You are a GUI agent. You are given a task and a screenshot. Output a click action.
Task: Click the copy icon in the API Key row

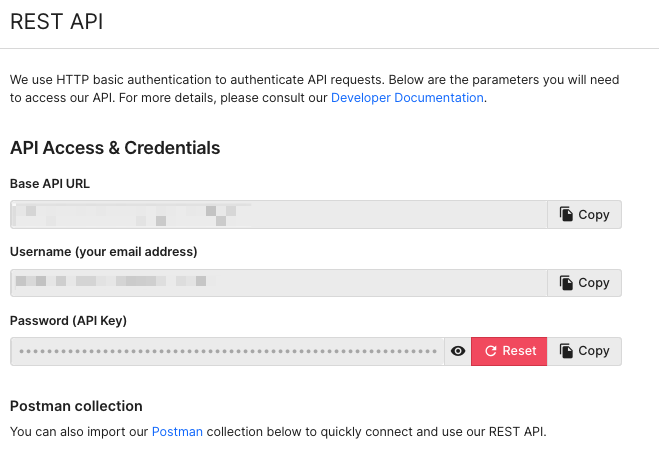coord(566,350)
